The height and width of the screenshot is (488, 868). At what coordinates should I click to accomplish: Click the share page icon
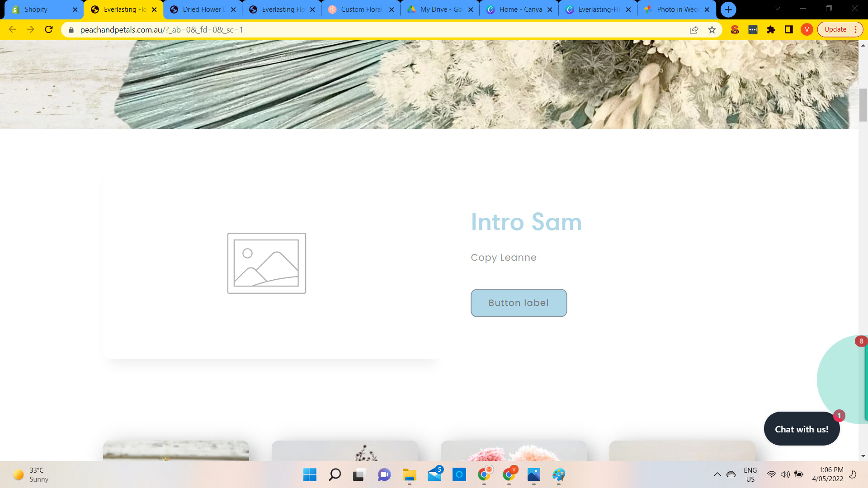[x=694, y=30]
